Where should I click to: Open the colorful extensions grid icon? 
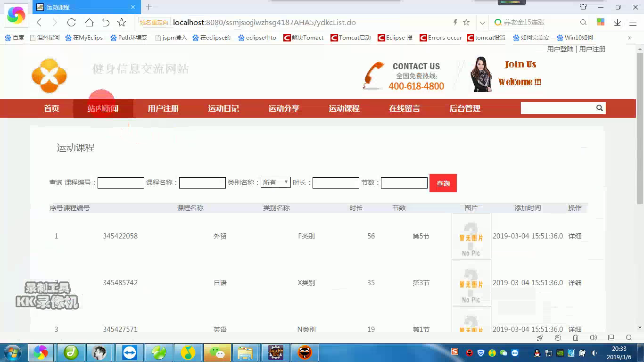601,22
